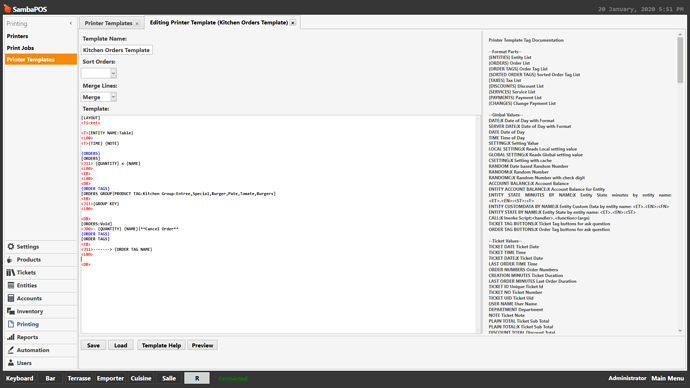Click inside the Template text editor
Image resolution: width=690 pixels, height=388 pixels.
coord(278,224)
